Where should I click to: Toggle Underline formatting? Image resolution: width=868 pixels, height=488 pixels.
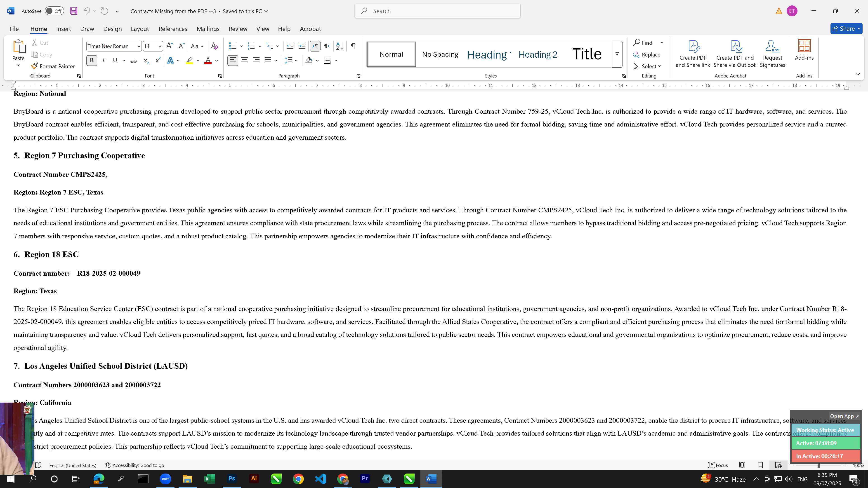coord(115,61)
